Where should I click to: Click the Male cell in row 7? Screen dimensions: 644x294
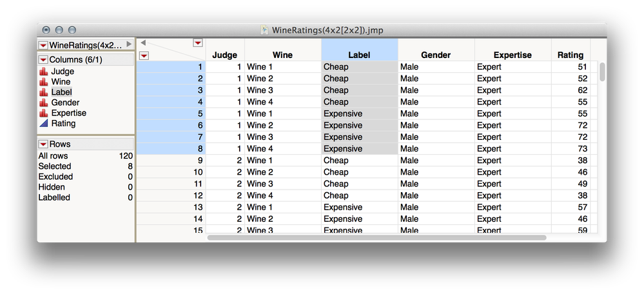point(436,137)
